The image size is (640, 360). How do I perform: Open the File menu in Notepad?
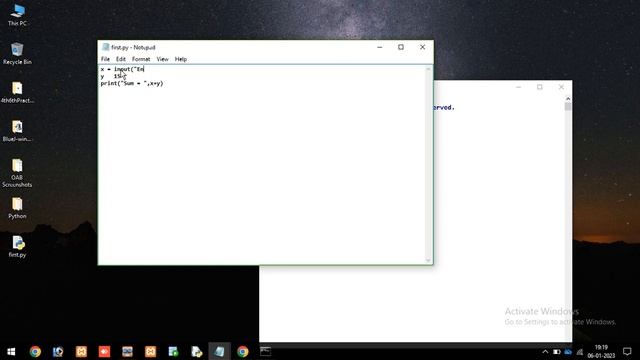(105, 59)
